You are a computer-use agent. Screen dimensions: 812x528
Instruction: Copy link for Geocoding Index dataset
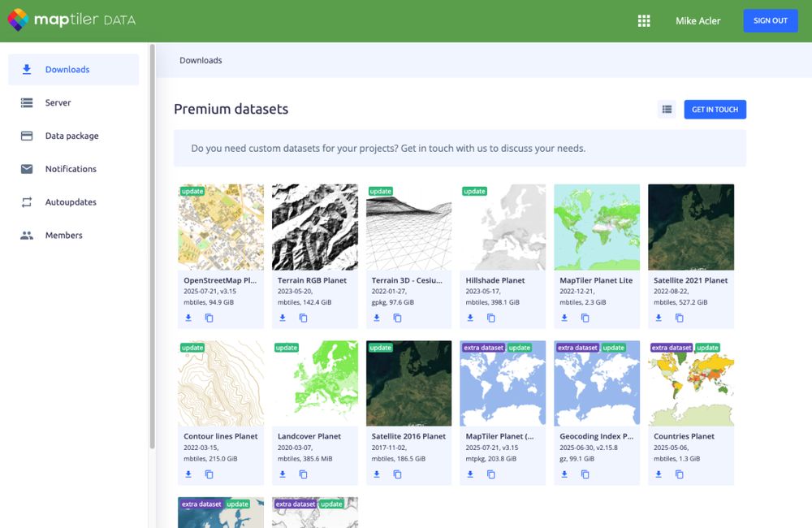(585, 474)
